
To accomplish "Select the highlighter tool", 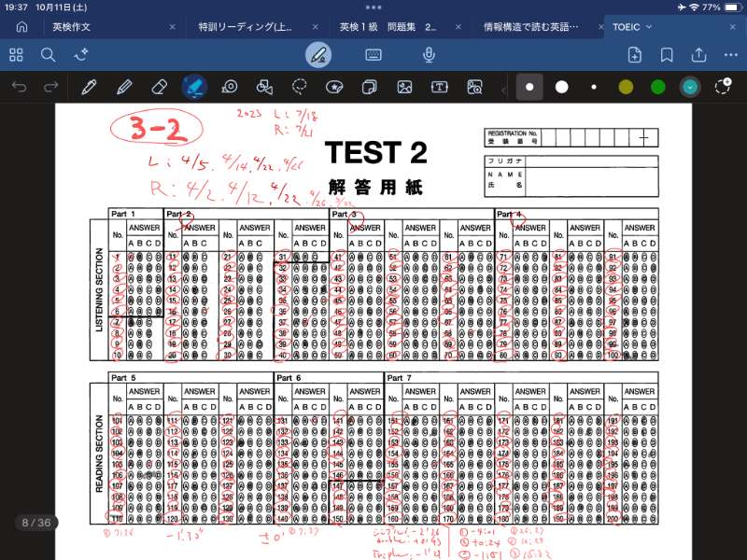I will click(x=194, y=87).
